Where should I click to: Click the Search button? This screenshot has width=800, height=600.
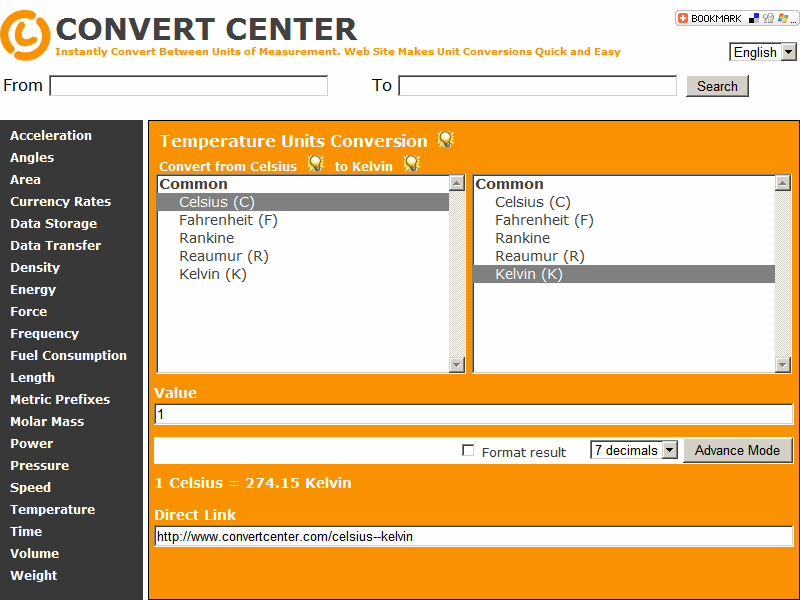(717, 86)
